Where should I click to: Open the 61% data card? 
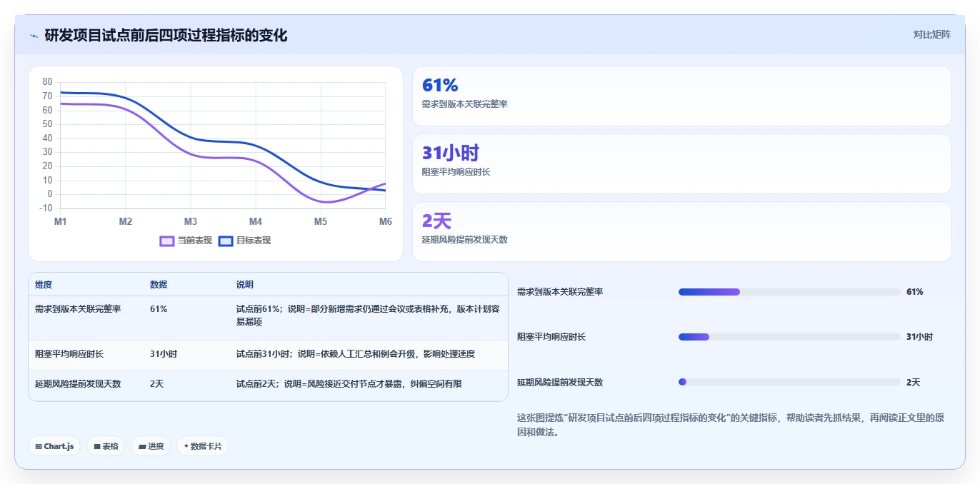[x=682, y=96]
